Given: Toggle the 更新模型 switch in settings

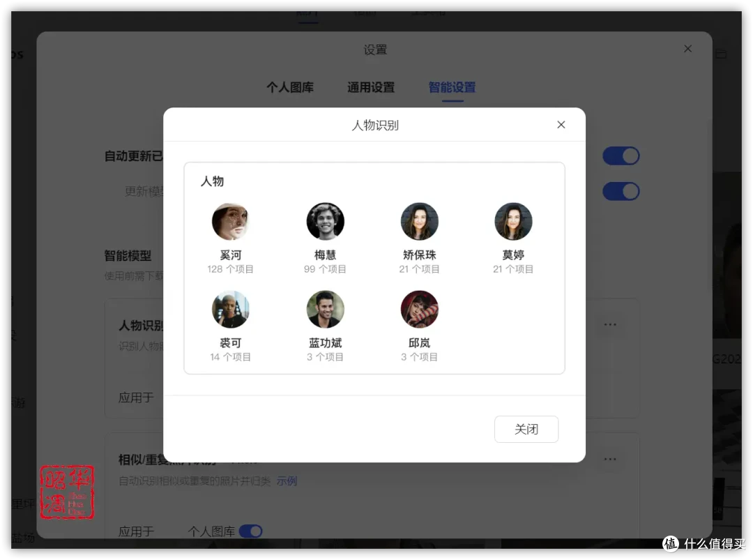Looking at the screenshot, I should tap(621, 191).
